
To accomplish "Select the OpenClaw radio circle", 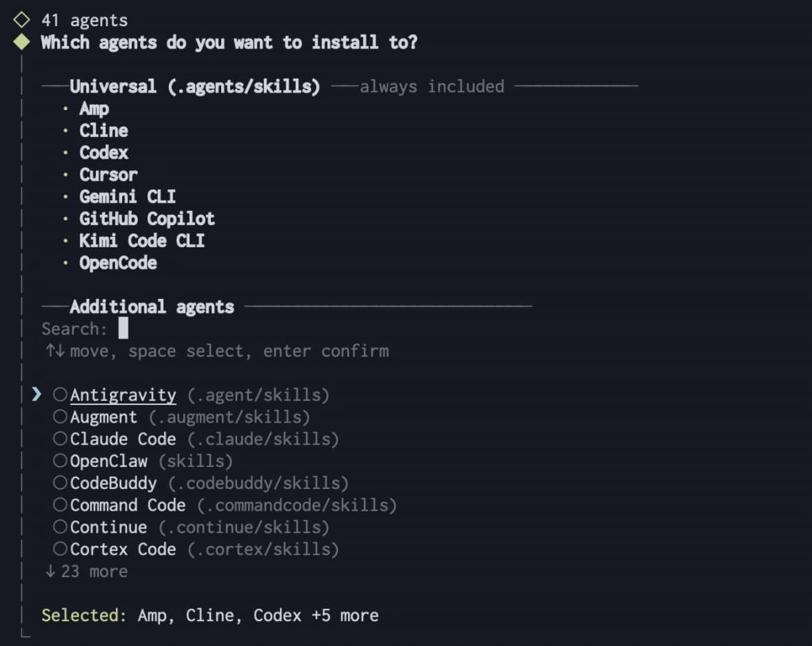I will coord(60,461).
